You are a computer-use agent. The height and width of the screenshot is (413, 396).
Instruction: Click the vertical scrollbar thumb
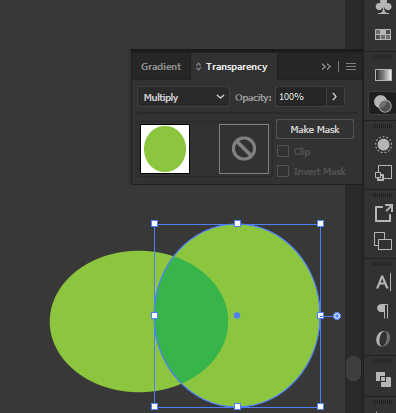(x=353, y=368)
